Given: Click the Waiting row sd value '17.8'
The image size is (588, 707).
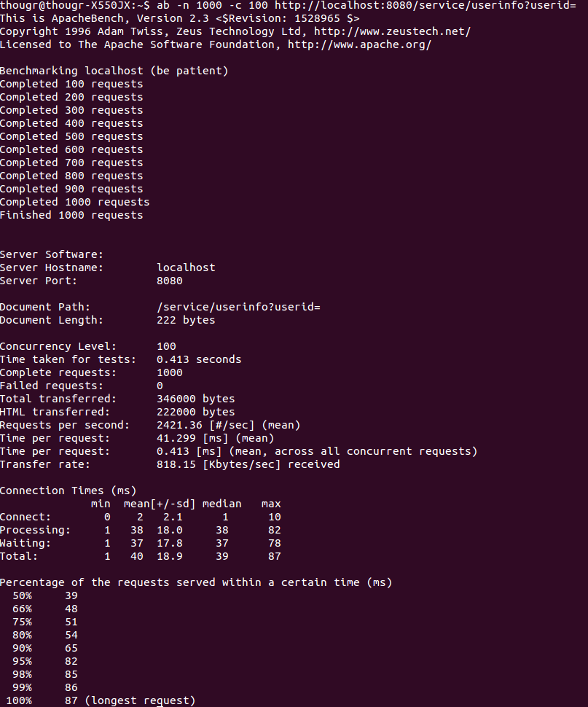Looking at the screenshot, I should tap(170, 543).
